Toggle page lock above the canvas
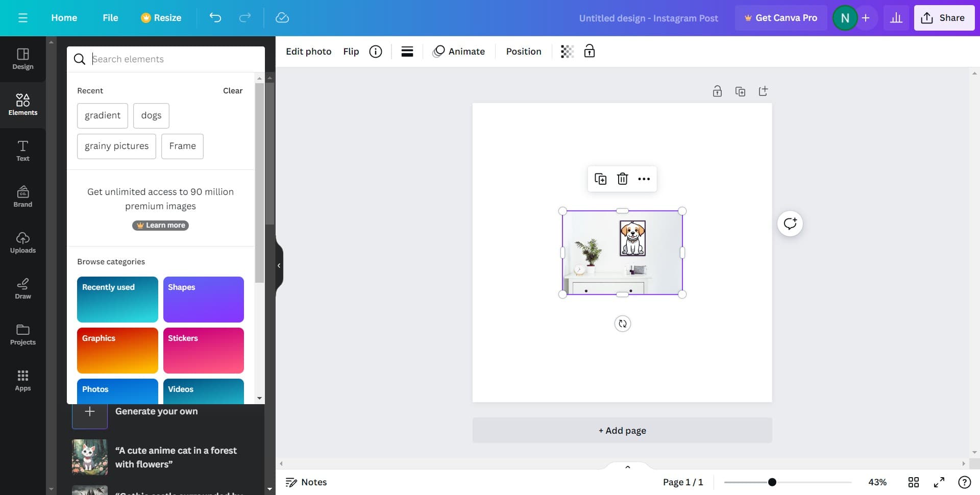Image resolution: width=980 pixels, height=495 pixels. click(x=717, y=91)
